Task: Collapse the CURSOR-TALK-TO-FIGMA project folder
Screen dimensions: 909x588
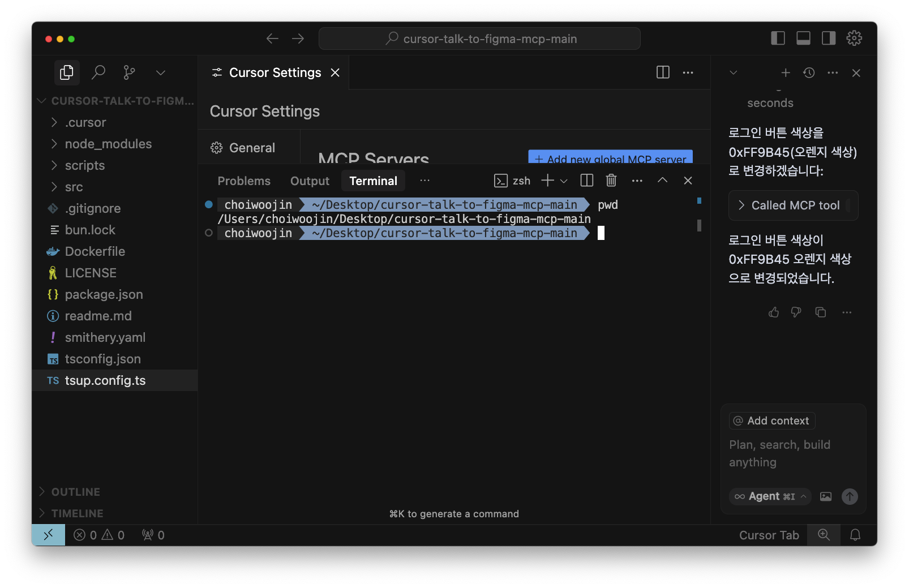Action: (115, 101)
